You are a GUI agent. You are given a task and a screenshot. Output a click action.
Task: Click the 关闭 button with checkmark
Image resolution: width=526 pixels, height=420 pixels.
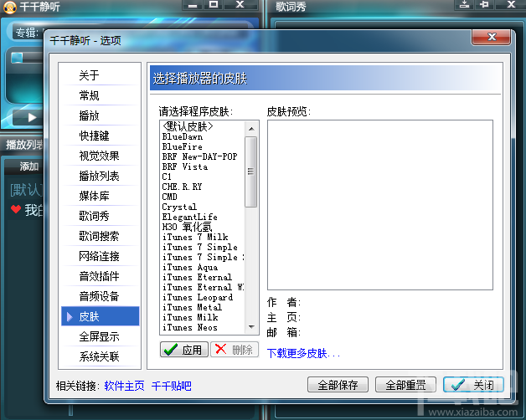(474, 385)
